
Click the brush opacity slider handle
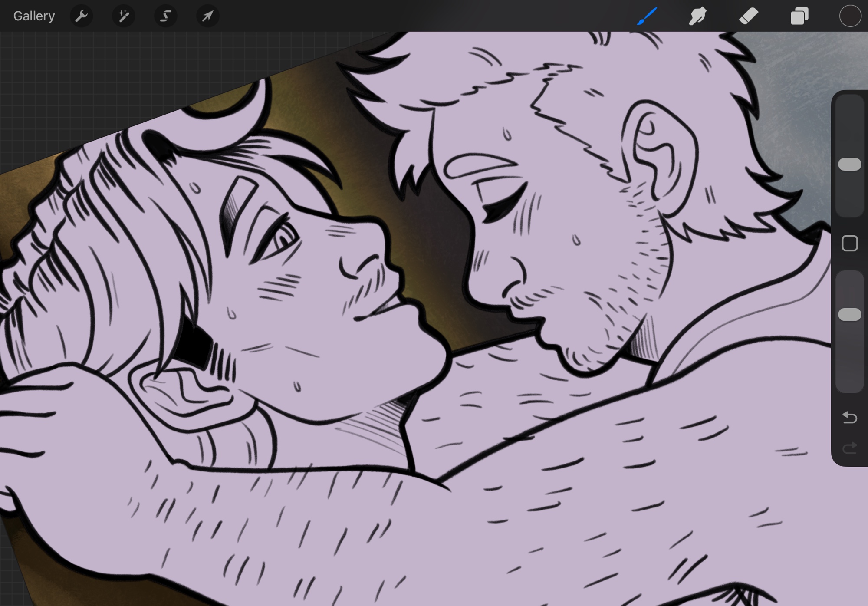(x=849, y=315)
